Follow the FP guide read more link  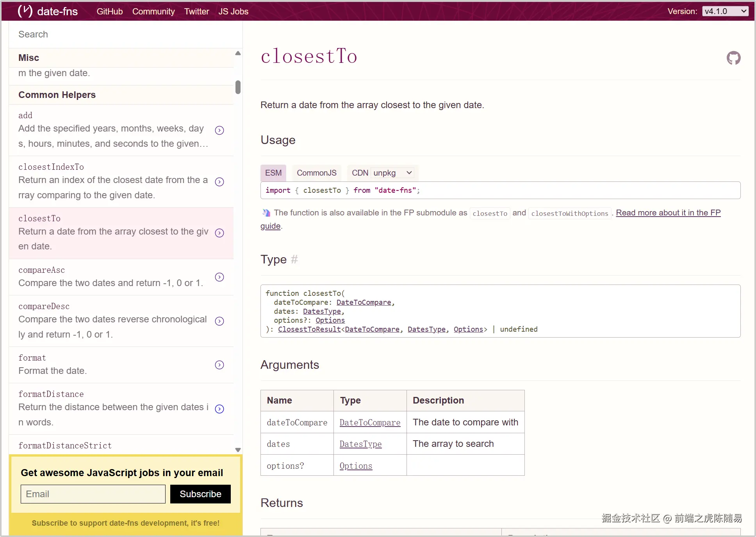point(668,213)
